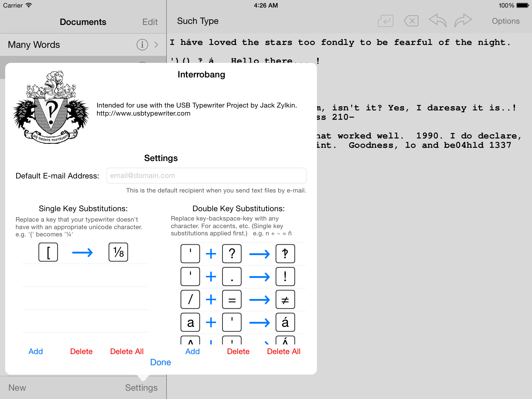Expand Many Words row chevron
Screen dimensions: 532x399
[156, 45]
